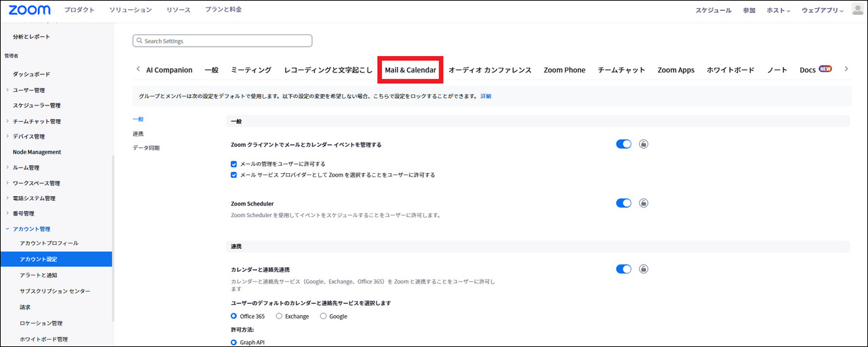Select the Graph API radio button
The height and width of the screenshot is (347, 868).
(x=234, y=342)
